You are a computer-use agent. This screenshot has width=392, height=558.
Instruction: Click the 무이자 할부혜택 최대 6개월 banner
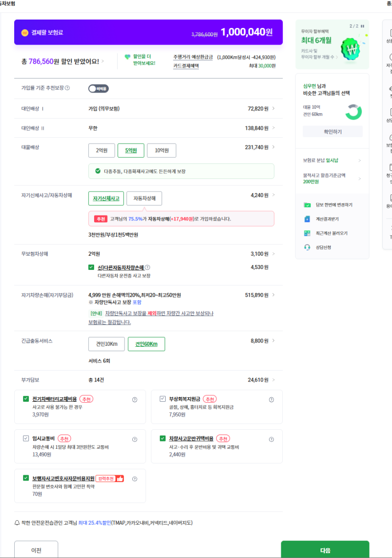332,44
